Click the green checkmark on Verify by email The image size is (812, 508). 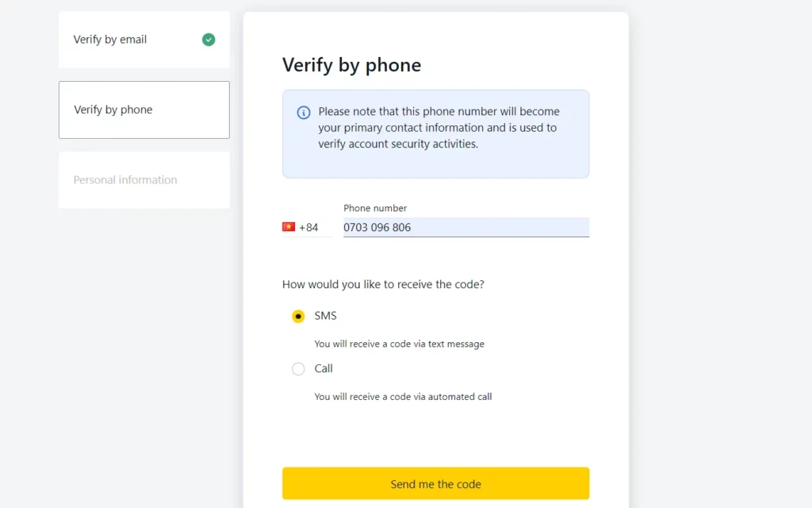pyautogui.click(x=208, y=39)
